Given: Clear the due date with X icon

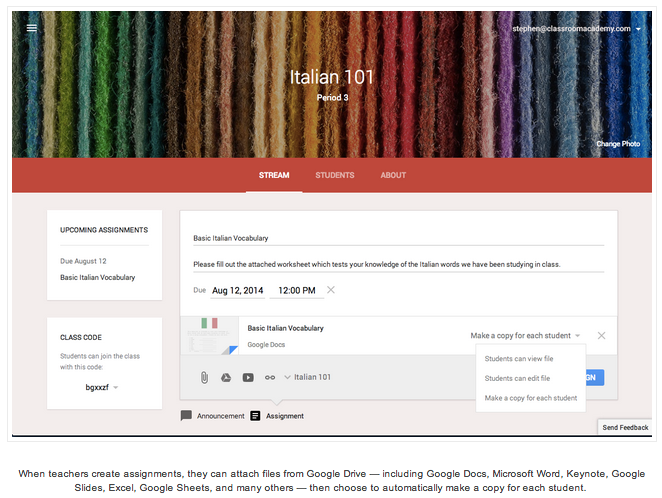Looking at the screenshot, I should pyautogui.click(x=331, y=290).
